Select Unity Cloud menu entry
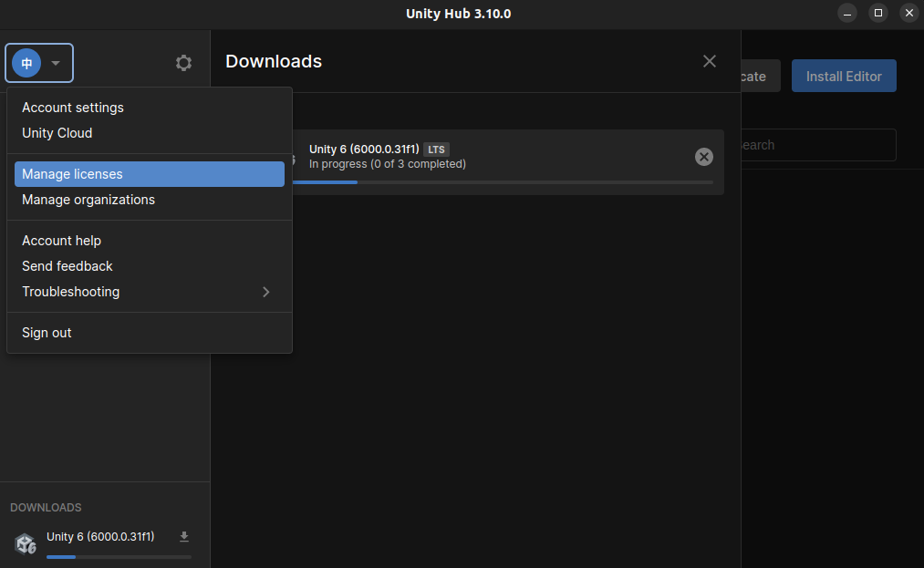Image resolution: width=924 pixels, height=568 pixels. [x=57, y=133]
